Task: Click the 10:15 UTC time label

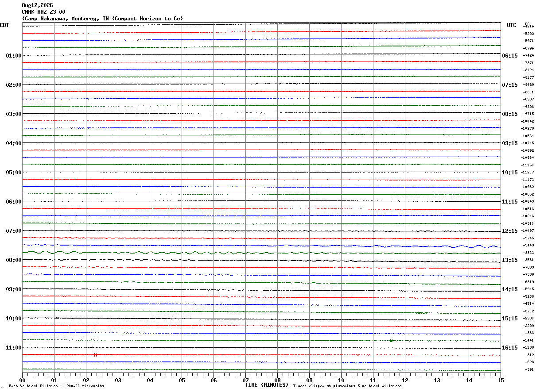Action: coord(510,173)
